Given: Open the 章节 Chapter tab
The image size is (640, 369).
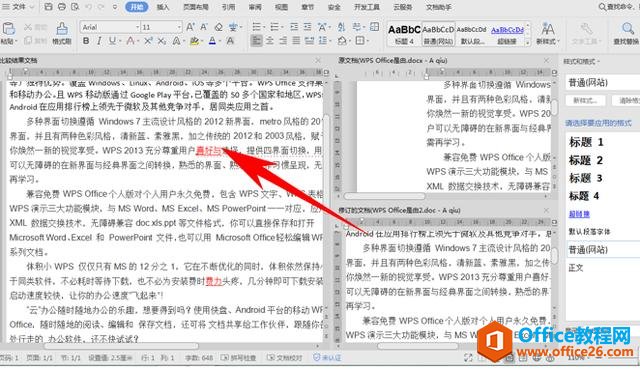Looking at the screenshot, I should 308,7.
